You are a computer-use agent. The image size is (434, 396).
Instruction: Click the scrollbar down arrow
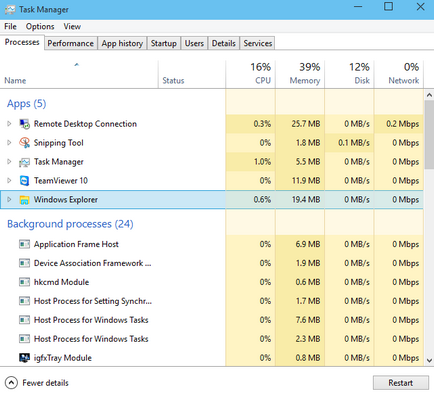[x=429, y=361]
